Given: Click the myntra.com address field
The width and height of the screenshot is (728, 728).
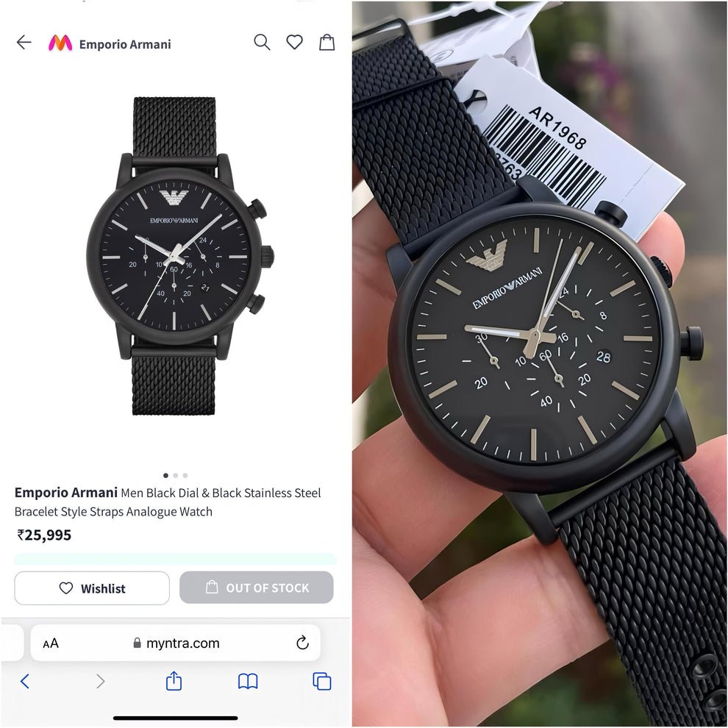Looking at the screenshot, I should (x=176, y=643).
